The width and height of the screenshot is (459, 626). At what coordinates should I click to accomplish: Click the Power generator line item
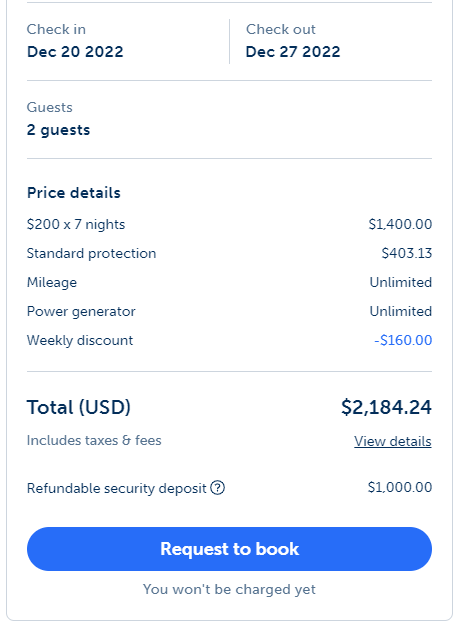(x=229, y=311)
